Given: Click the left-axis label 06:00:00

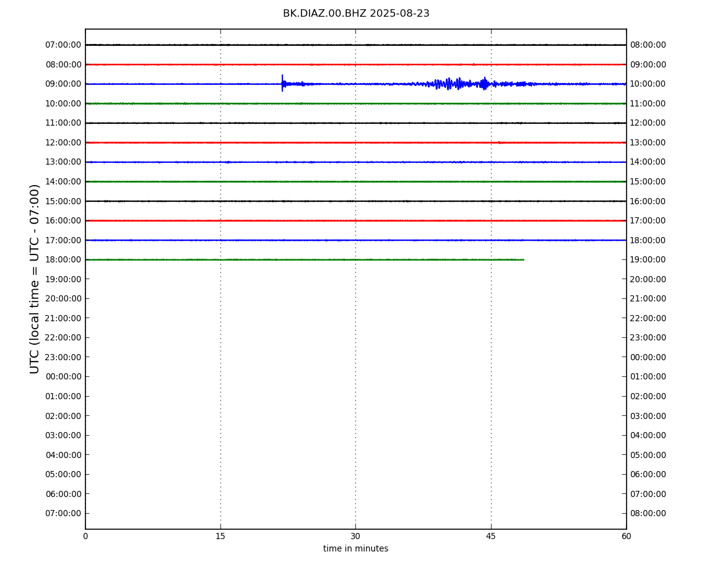Looking at the screenshot, I should 63,494.
